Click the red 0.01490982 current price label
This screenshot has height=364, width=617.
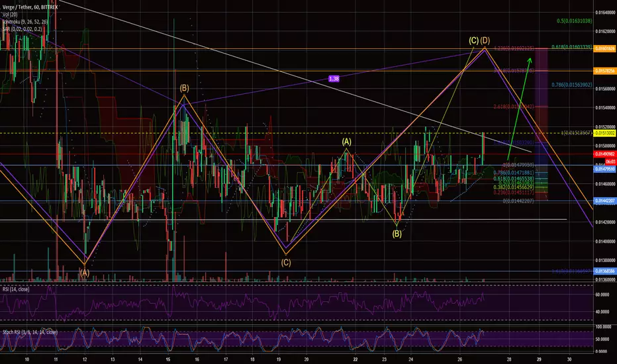tap(604, 154)
